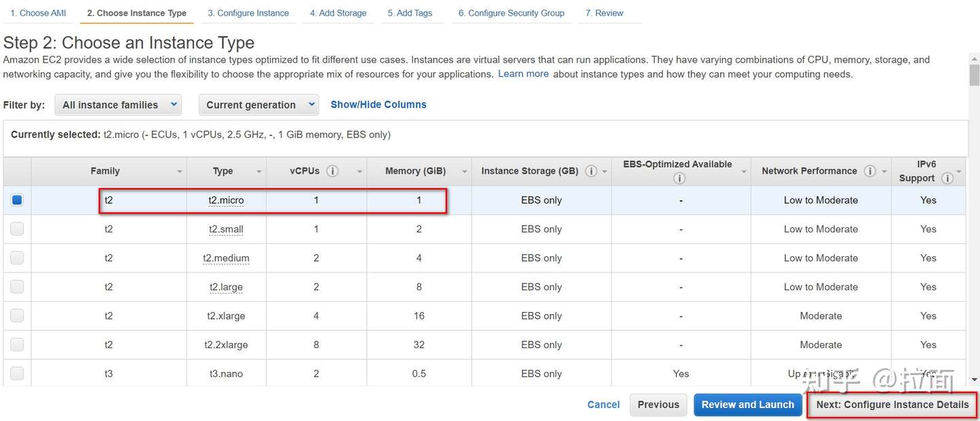
Task: Open the All instance families filter dropdown
Action: tap(118, 105)
